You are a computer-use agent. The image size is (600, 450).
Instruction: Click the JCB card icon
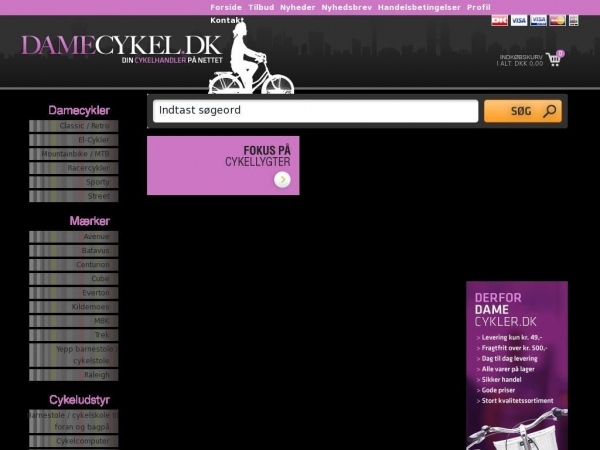click(x=574, y=20)
